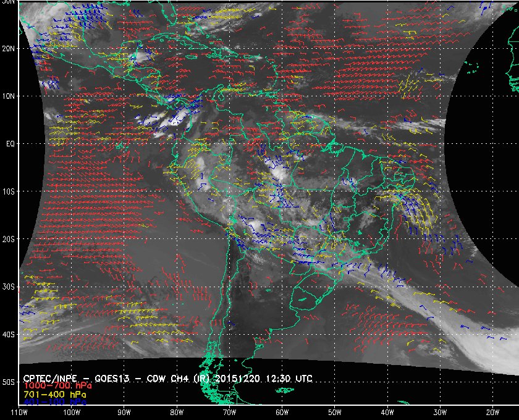519x420 pixels.
Task: Click the 20N latitude label
Action: (8, 49)
